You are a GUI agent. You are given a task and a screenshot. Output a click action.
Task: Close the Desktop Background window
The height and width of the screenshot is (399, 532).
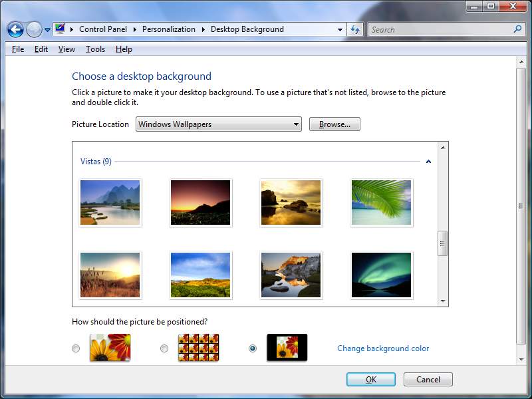pyautogui.click(x=513, y=6)
